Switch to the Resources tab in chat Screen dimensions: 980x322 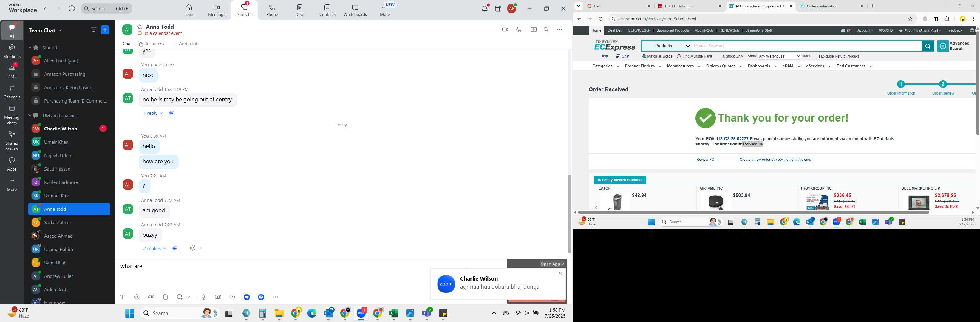point(151,44)
